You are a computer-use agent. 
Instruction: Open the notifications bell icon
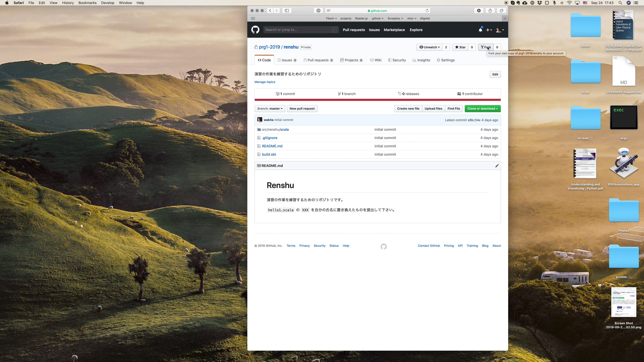pyautogui.click(x=480, y=30)
